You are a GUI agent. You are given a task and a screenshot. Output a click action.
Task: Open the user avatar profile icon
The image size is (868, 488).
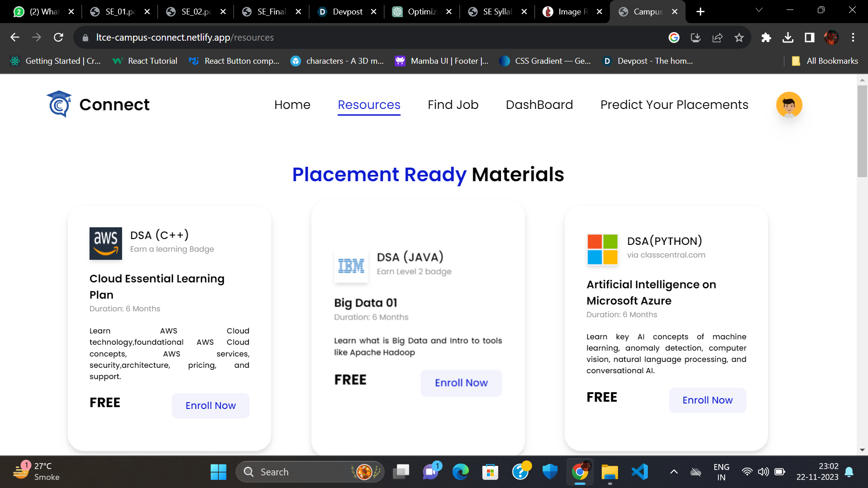[x=789, y=105]
